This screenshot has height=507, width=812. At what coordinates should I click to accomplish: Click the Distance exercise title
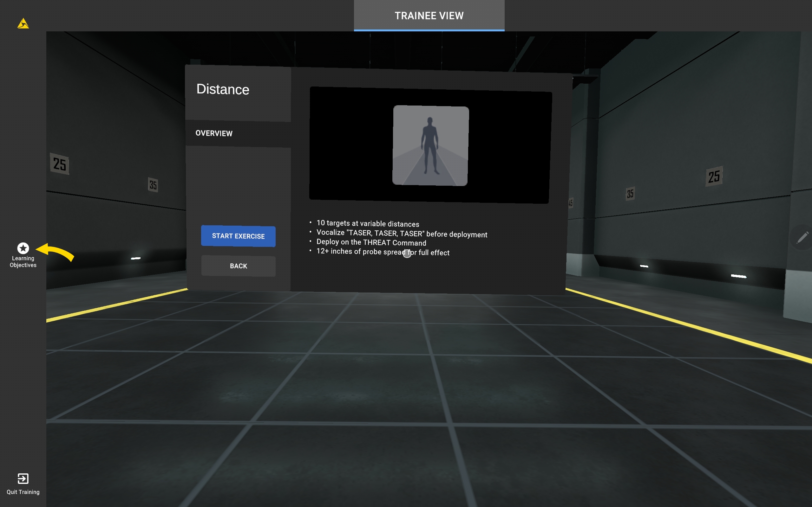point(222,89)
